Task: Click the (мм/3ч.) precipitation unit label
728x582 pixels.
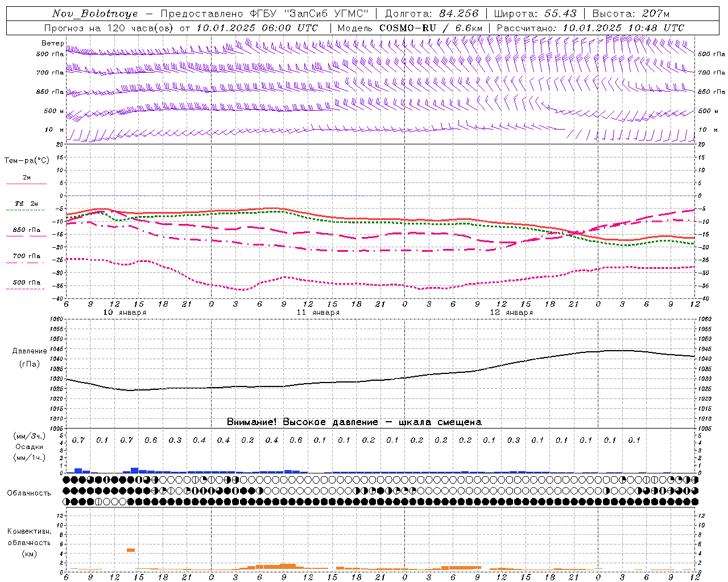Action: pyautogui.click(x=30, y=436)
